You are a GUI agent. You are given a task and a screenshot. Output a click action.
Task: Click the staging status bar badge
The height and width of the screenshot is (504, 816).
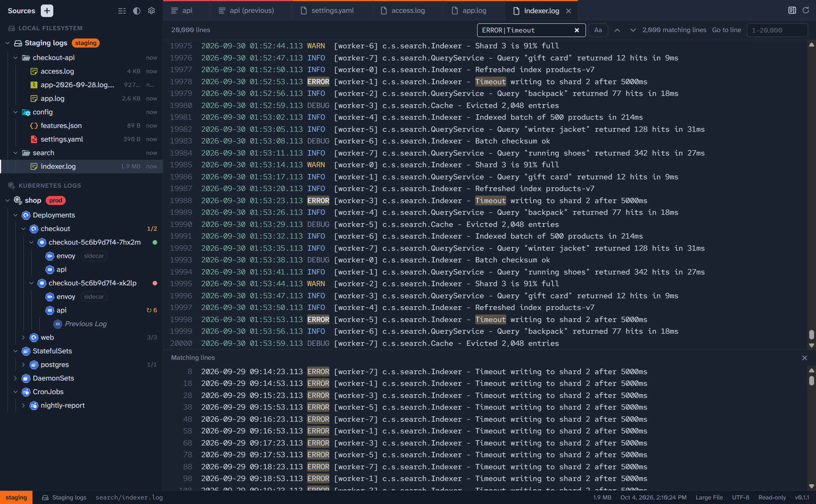click(x=16, y=498)
